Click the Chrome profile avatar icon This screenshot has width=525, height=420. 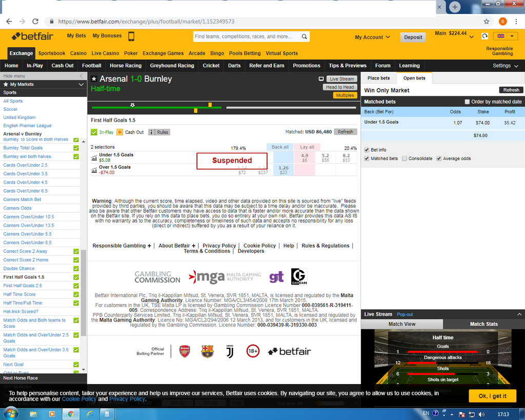[x=502, y=22]
